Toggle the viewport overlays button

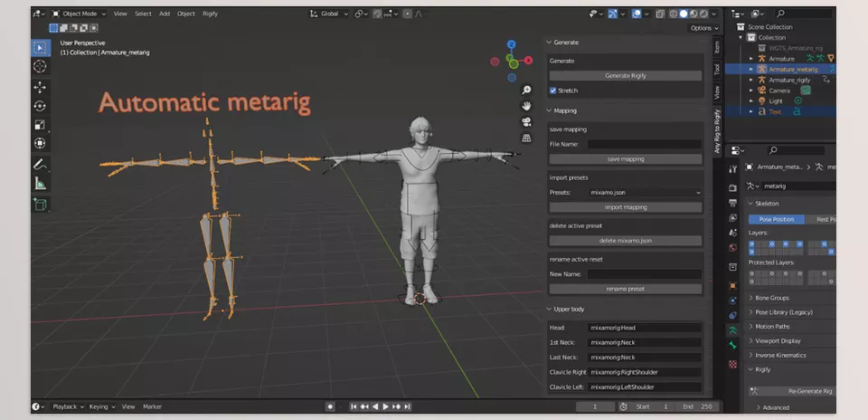pos(637,14)
